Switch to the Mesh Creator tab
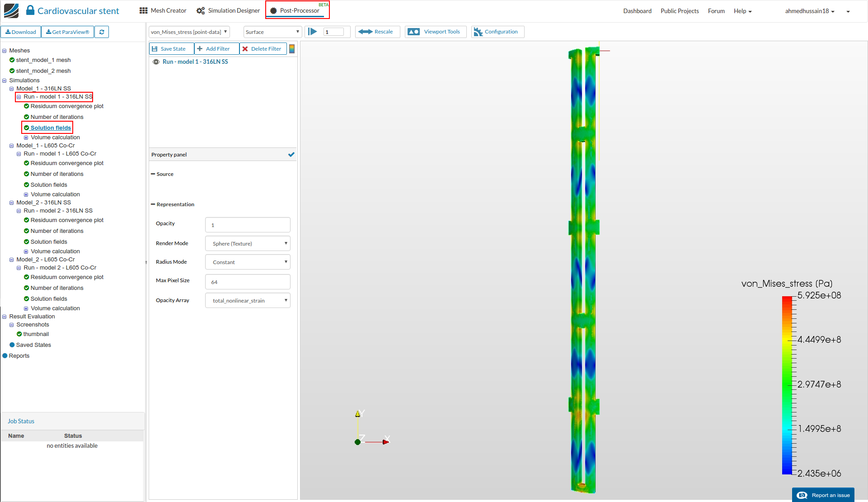 point(163,11)
